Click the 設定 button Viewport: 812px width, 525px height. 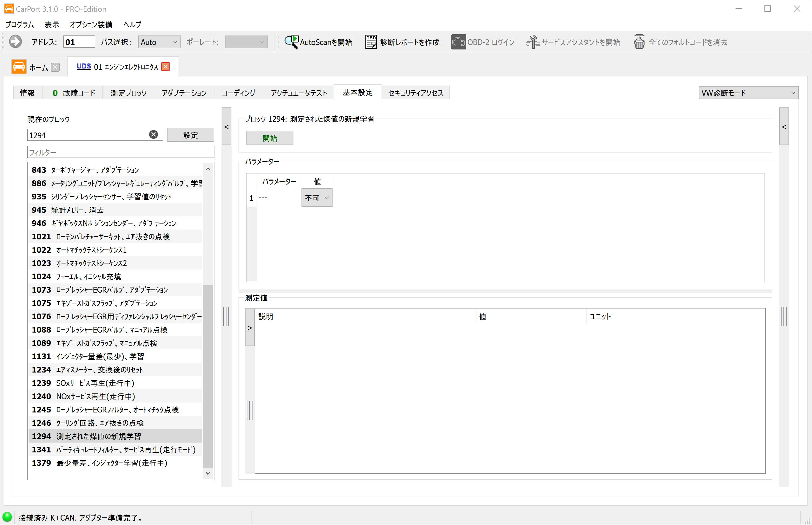[190, 135]
